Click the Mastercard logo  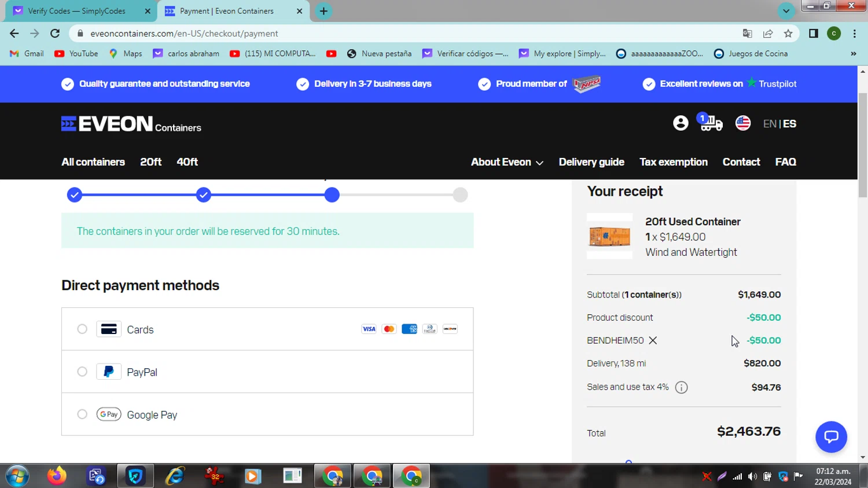tap(389, 329)
